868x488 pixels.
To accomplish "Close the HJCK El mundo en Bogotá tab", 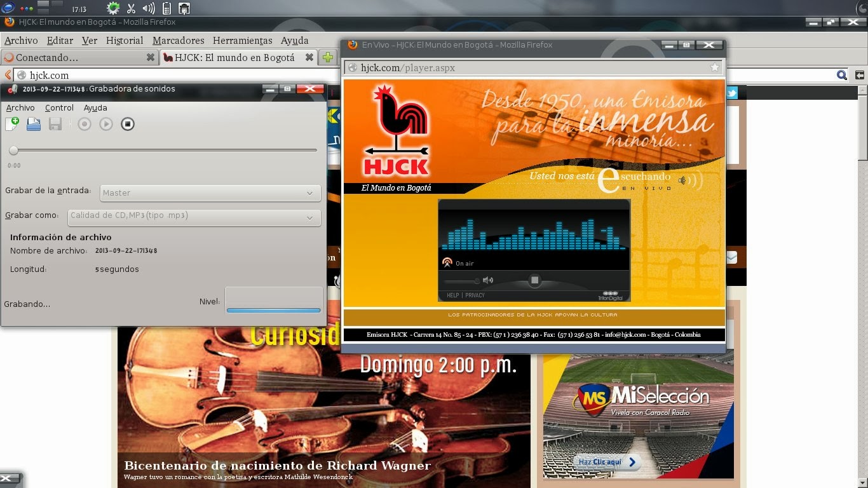I will [x=309, y=57].
